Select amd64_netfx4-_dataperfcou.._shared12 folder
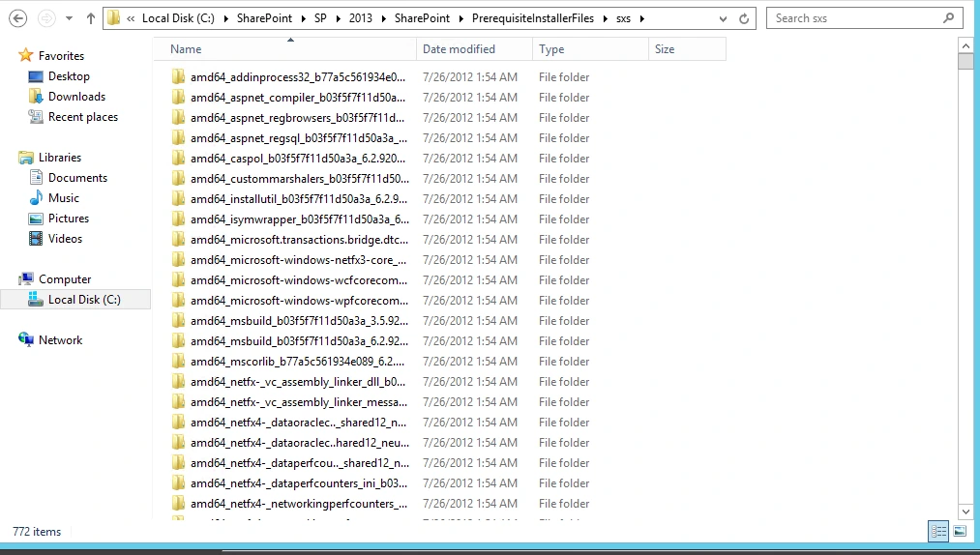This screenshot has height=555, width=980. pos(300,462)
